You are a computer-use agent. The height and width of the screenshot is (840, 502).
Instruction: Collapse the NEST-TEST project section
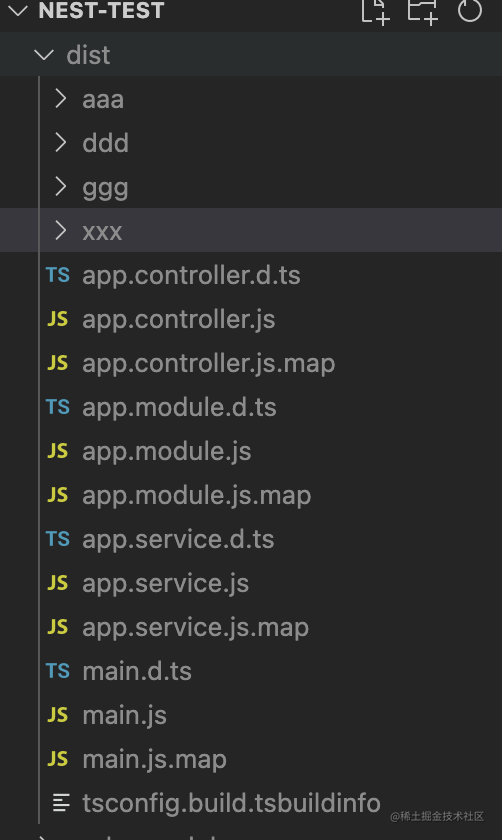coord(18,11)
